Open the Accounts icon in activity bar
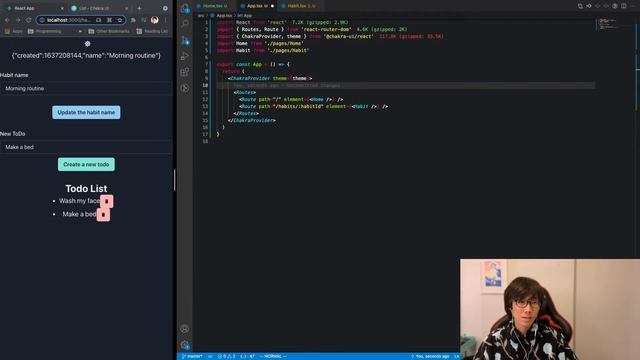Image resolution: width=640 pixels, height=360 pixels. 185,329
